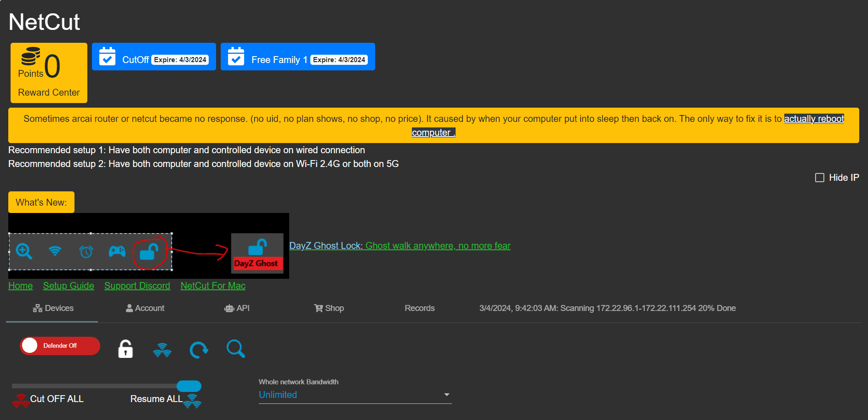Click the Free Family 1 plan button
868x420 pixels.
(298, 57)
